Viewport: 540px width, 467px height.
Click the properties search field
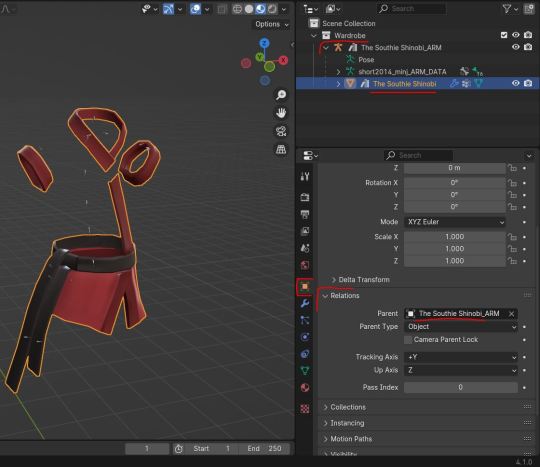click(418, 155)
